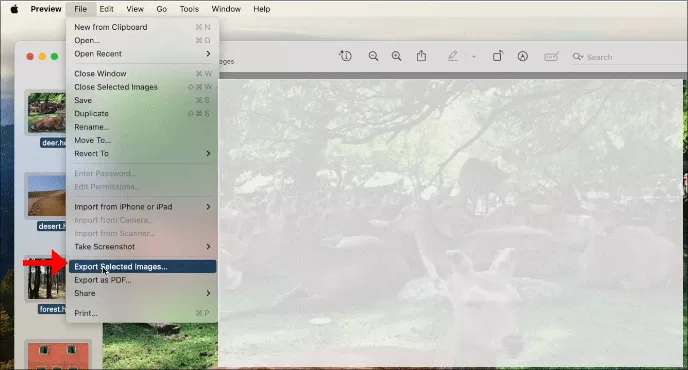Choose New from Clipboard

142,27
